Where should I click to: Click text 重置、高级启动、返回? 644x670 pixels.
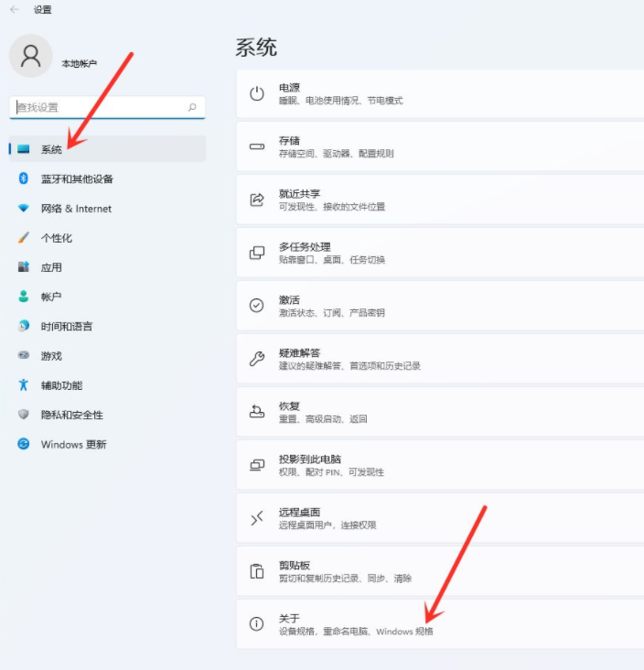[323, 419]
